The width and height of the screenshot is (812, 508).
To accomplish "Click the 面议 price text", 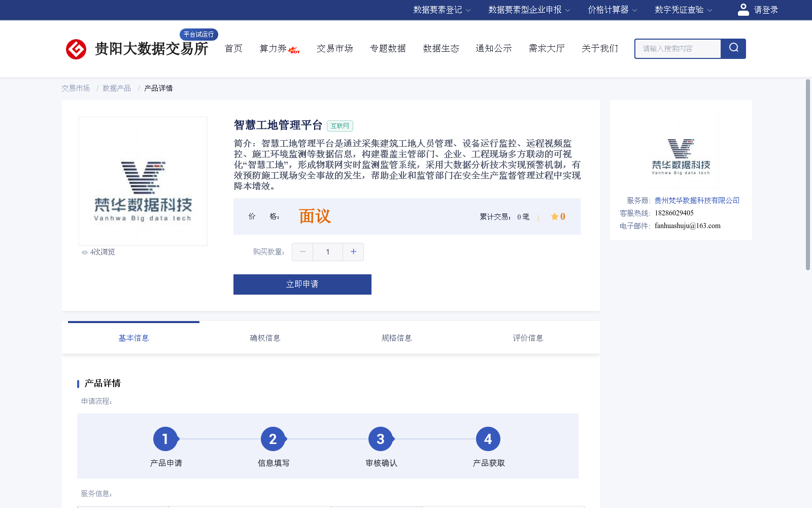I will pos(315,216).
